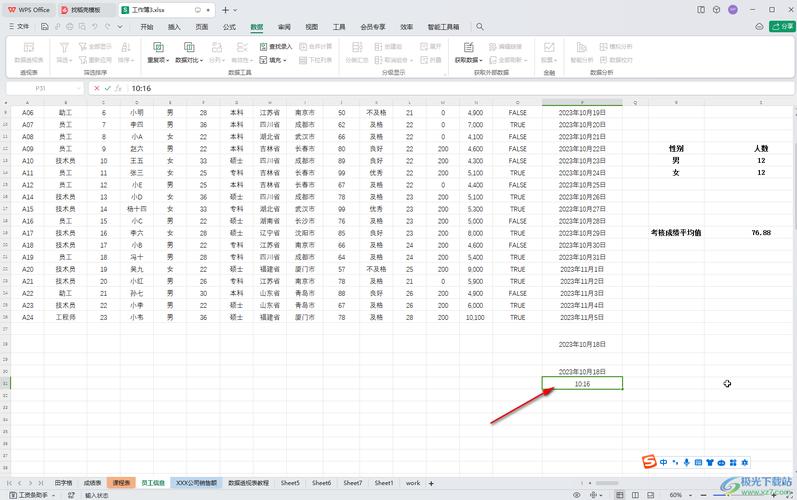Switch to the 视图 ribbon tab
This screenshot has height=500, width=797.
(x=311, y=27)
